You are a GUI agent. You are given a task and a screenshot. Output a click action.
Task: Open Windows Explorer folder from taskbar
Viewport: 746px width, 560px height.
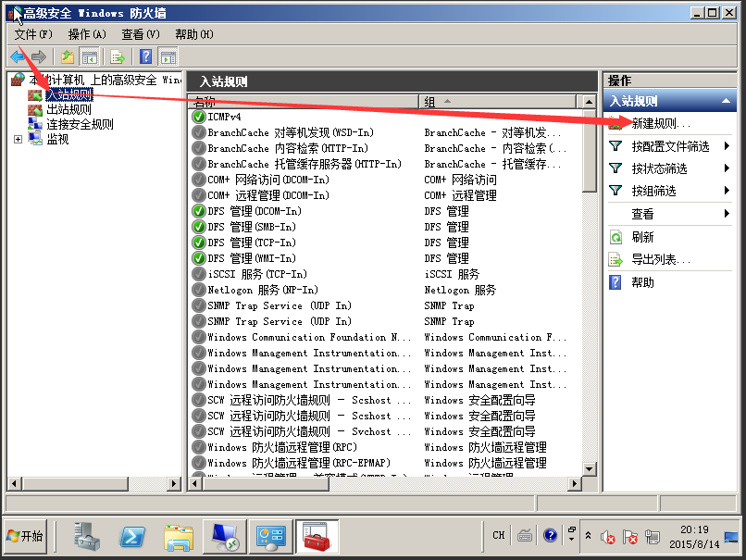click(179, 537)
